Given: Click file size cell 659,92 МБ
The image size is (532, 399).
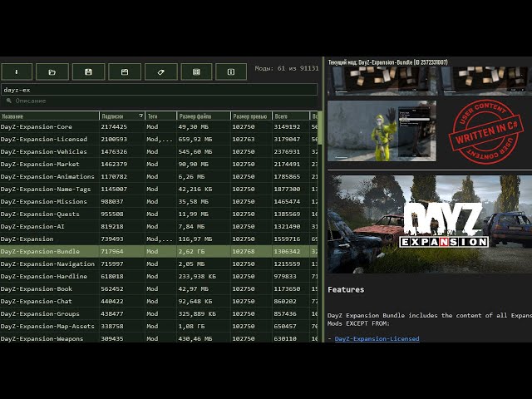Looking at the screenshot, I should click(x=195, y=140).
